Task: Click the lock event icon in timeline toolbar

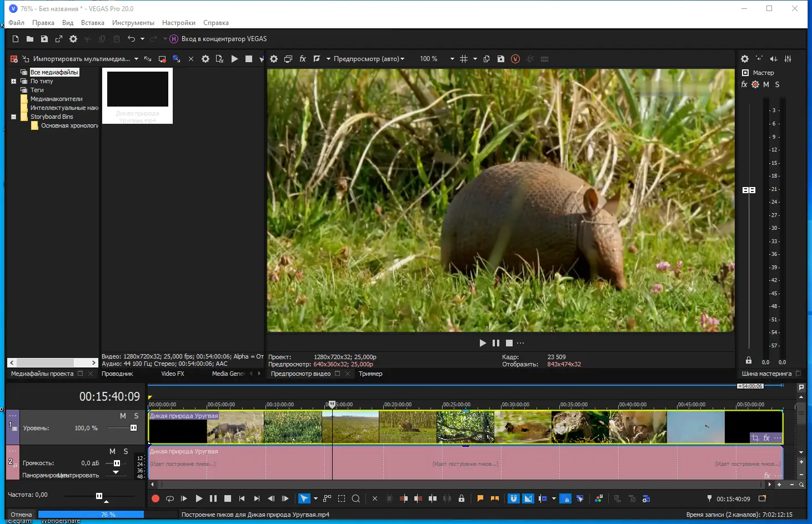Action: click(x=462, y=498)
